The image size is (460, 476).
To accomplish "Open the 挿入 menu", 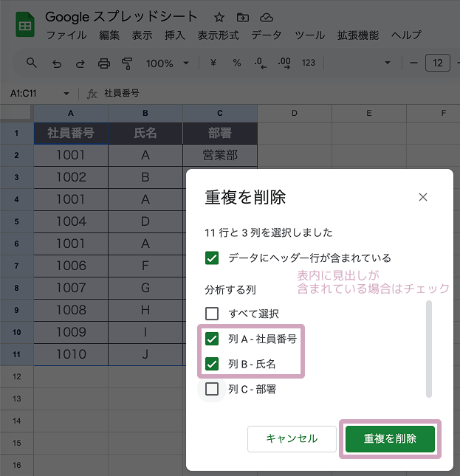I will click(x=175, y=35).
